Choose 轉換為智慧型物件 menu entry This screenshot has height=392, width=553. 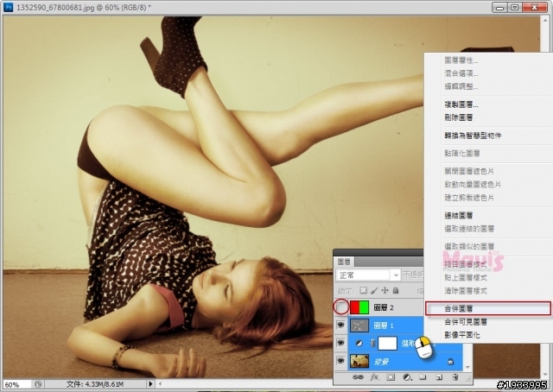pyautogui.click(x=473, y=136)
